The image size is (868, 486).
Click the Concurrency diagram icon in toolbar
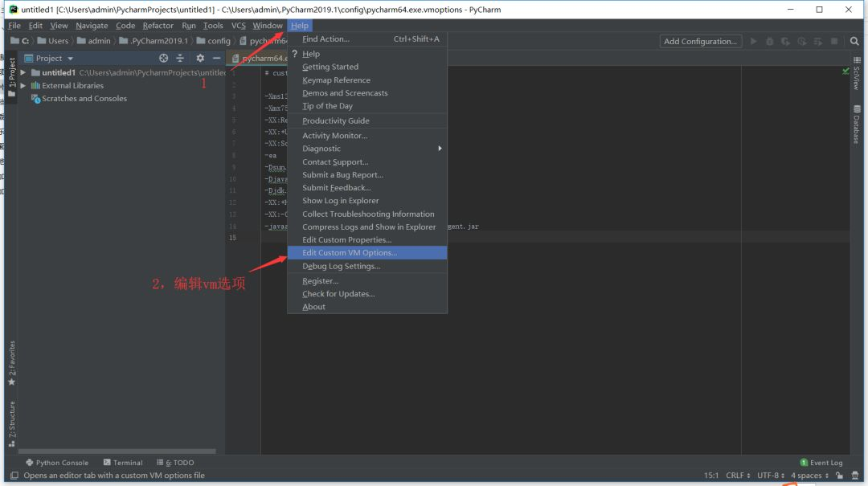tap(817, 42)
